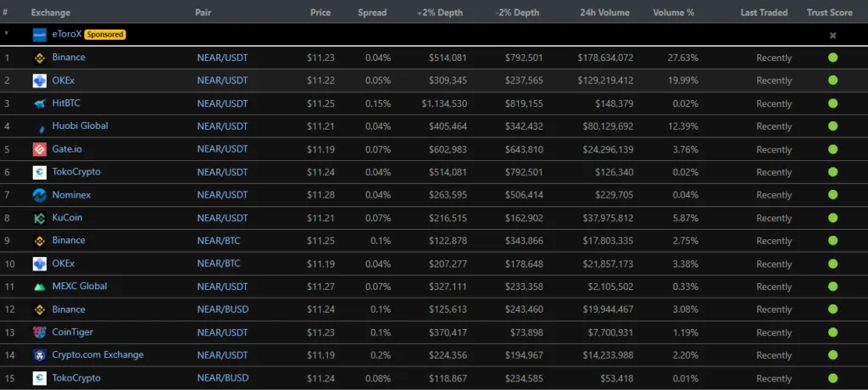Screen dimensions: 868x390
Task: Click the green trust score dot for HitBTC
Action: pyautogui.click(x=832, y=103)
